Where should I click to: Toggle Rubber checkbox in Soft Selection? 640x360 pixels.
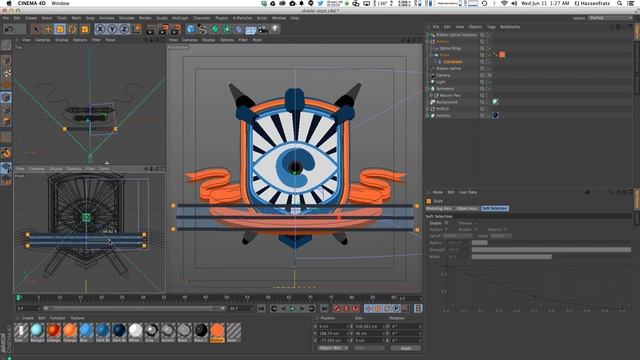(475, 229)
